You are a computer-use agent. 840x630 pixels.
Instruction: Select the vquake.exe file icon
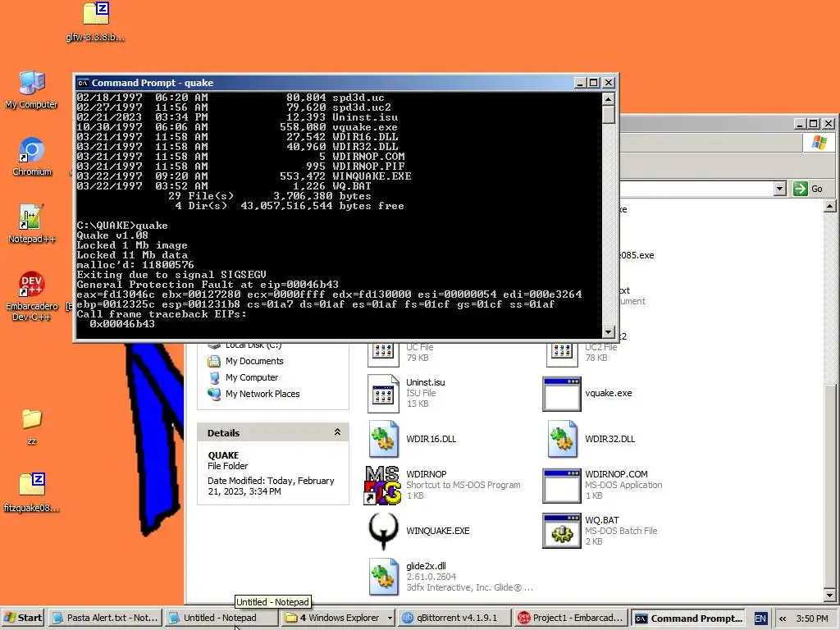(x=561, y=394)
